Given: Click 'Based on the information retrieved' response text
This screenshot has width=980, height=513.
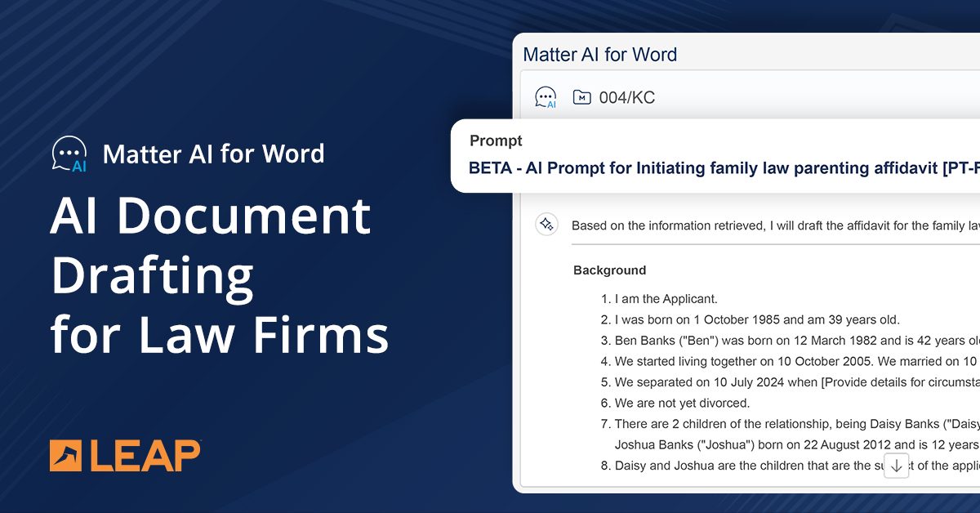Looking at the screenshot, I should click(775, 225).
